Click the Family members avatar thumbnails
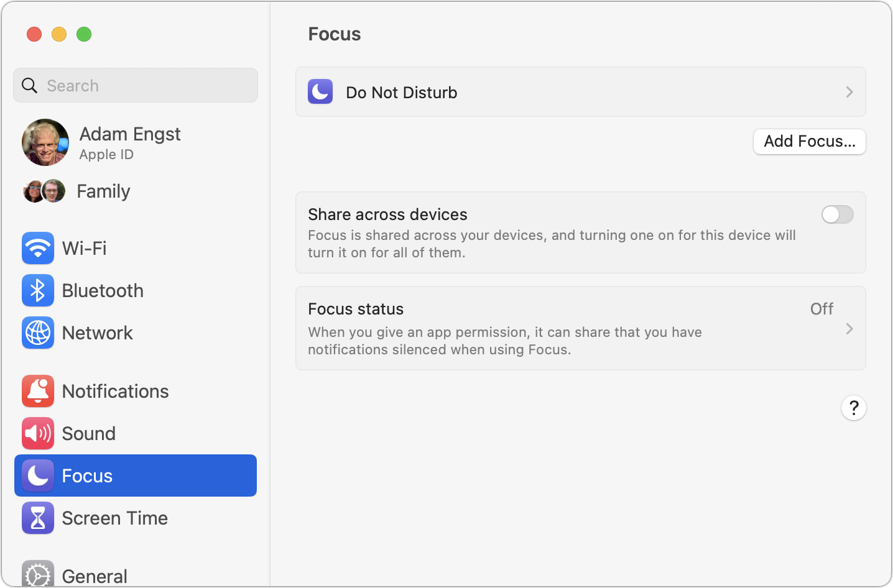 coord(44,191)
